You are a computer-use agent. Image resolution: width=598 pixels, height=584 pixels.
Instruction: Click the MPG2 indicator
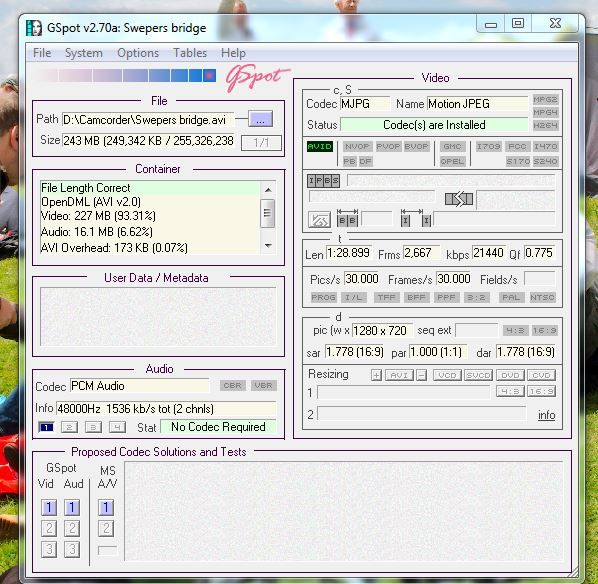pos(545,100)
